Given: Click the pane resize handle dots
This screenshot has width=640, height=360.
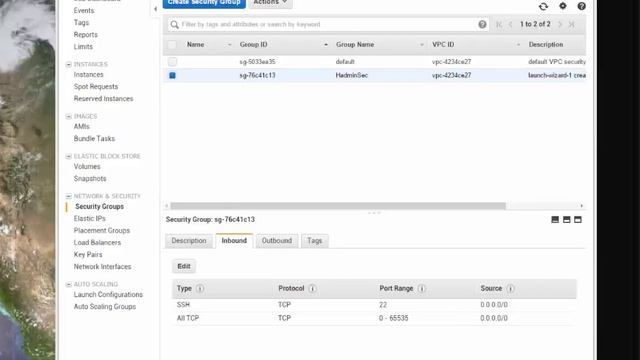Looking at the screenshot, I should [x=374, y=213].
